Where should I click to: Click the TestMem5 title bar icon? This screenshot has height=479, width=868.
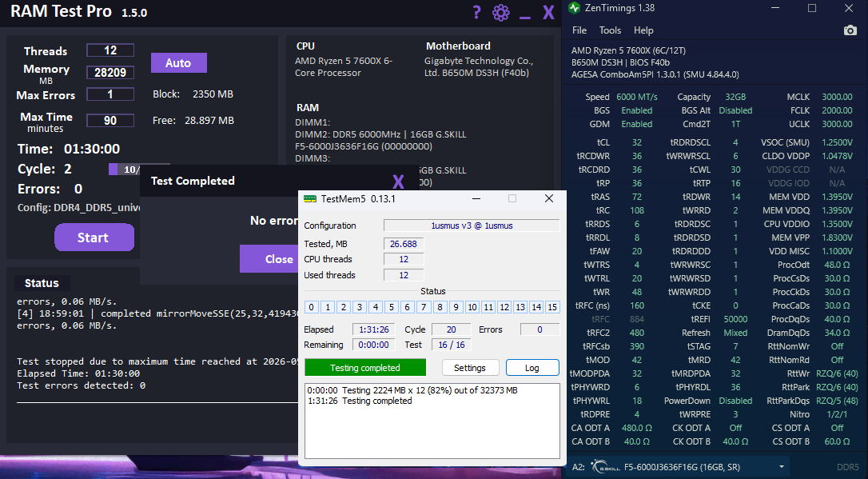click(x=310, y=199)
